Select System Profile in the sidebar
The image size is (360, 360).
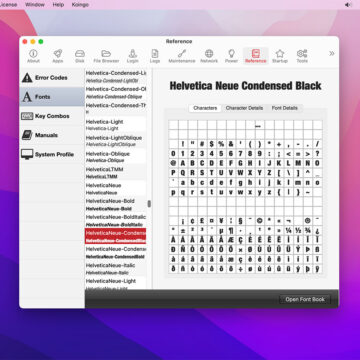[52, 154]
